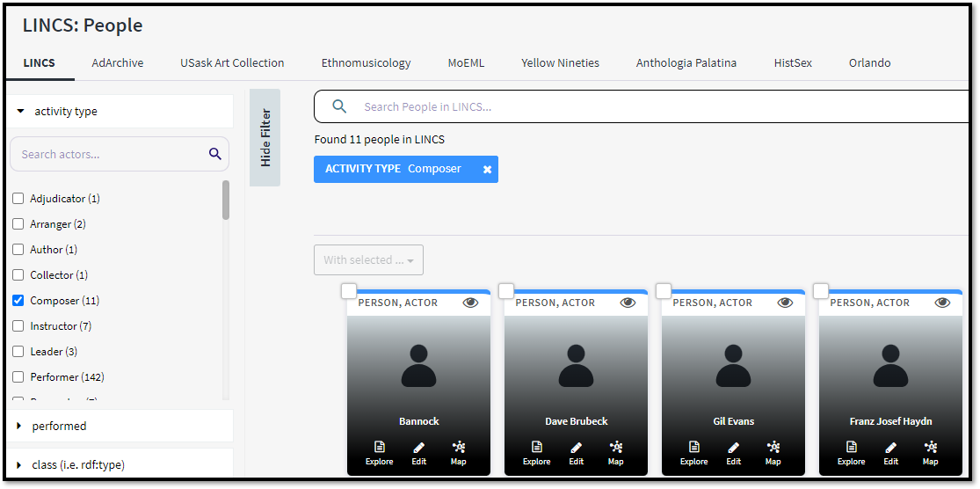
Task: Toggle eye icon on Dave Brubeck card
Action: coord(628,303)
